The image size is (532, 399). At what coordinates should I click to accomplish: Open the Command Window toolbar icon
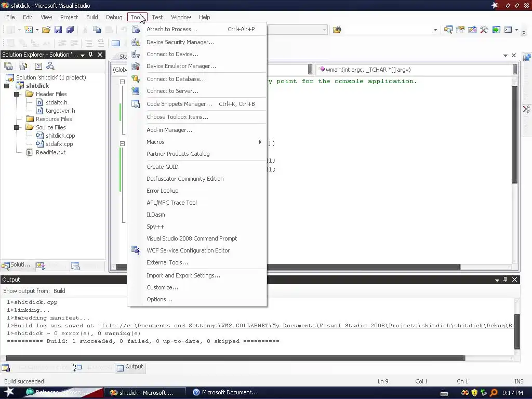click(x=508, y=30)
